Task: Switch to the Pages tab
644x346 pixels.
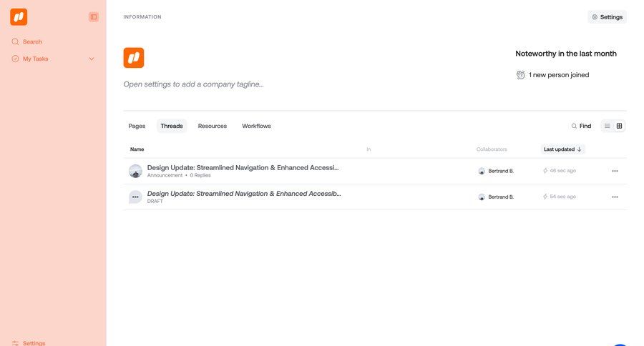Action: (137, 126)
